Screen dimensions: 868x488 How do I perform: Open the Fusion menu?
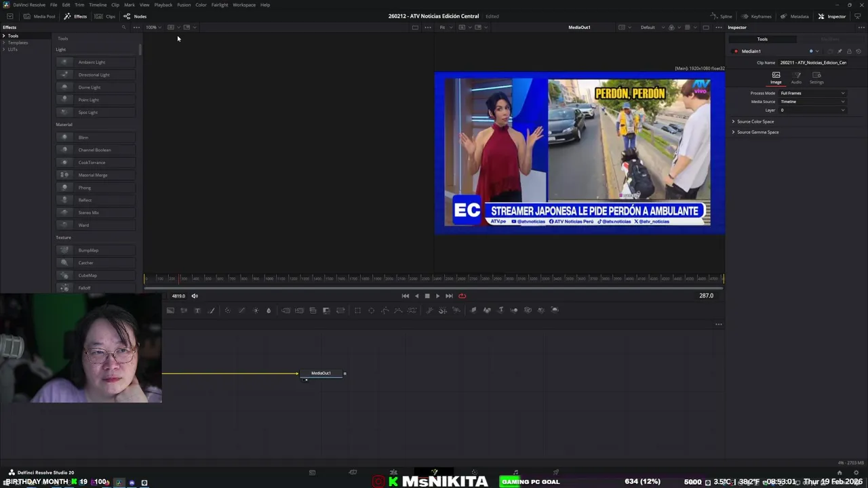pos(184,5)
